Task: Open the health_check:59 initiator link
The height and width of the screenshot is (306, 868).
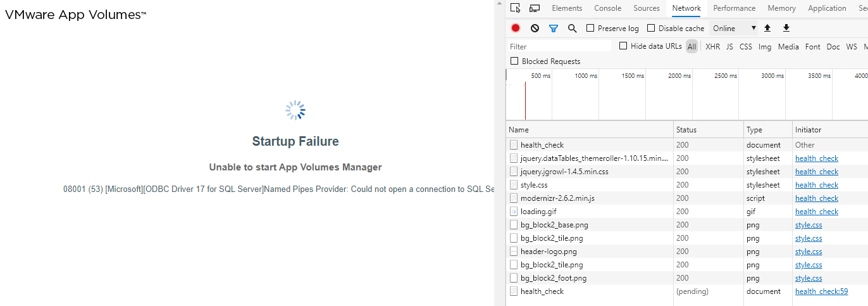Action: [x=821, y=291]
